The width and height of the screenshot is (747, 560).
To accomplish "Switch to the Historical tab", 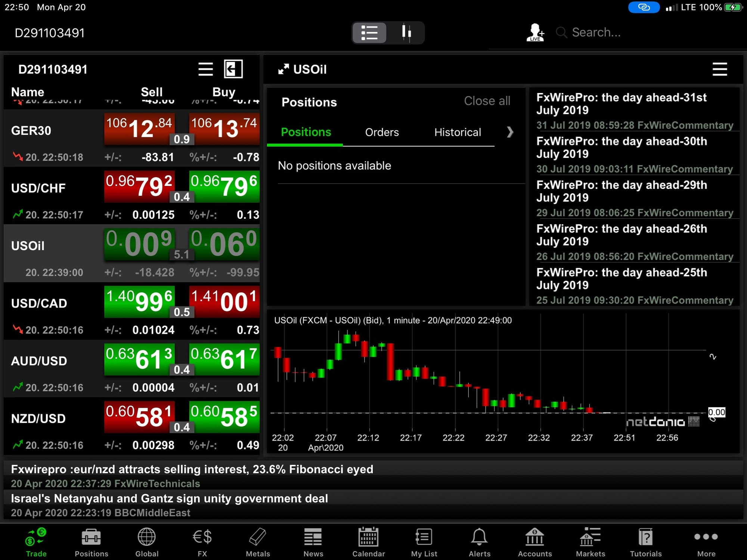I will click(x=457, y=132).
